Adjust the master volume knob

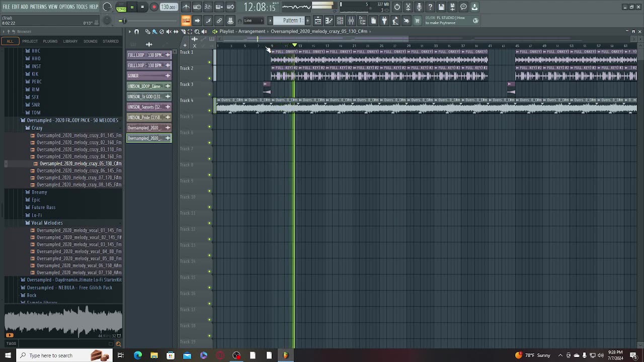pyautogui.click(x=107, y=7)
